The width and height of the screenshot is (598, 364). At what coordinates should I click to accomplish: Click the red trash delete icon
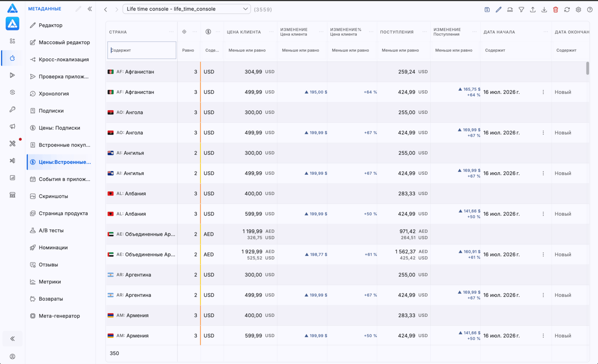556,9
